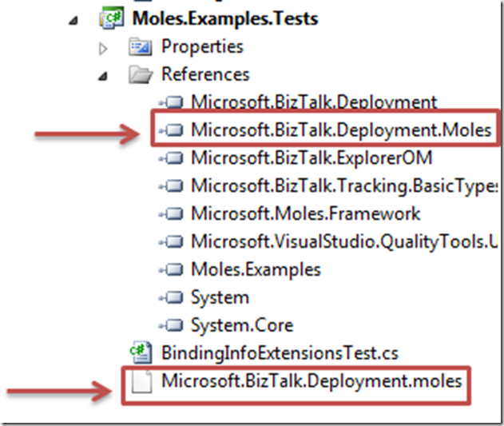Click the Microsoft.BizTalk.ExplorerOM reference icon
Image resolution: width=504 pixels, height=426 pixels.
(172, 158)
